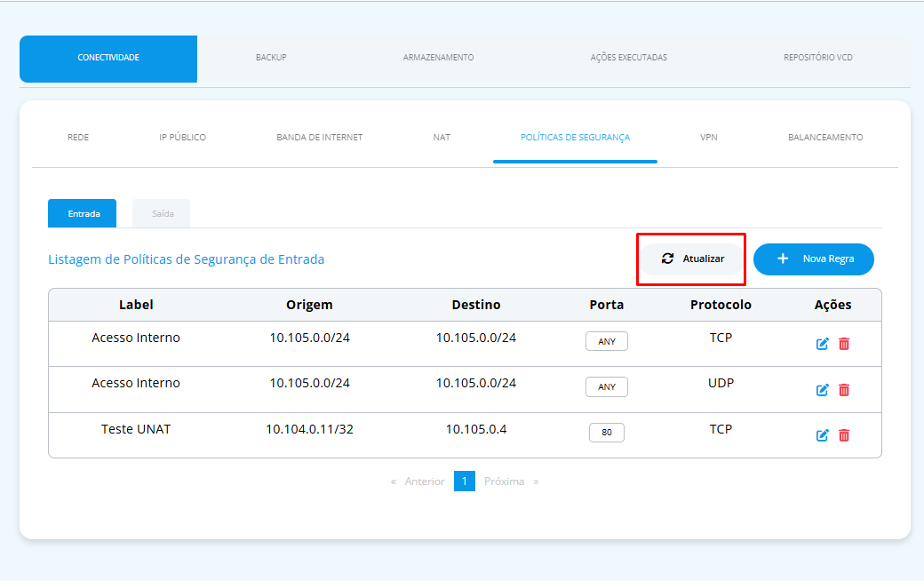Click Listagem de Políticas de Segurança heading
The width and height of the screenshot is (924, 581).
[x=187, y=259]
